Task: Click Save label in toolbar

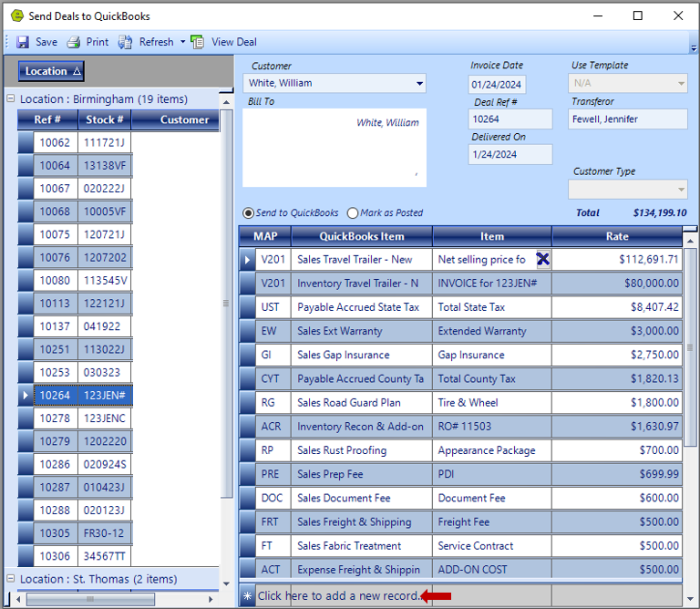Action: [x=46, y=42]
